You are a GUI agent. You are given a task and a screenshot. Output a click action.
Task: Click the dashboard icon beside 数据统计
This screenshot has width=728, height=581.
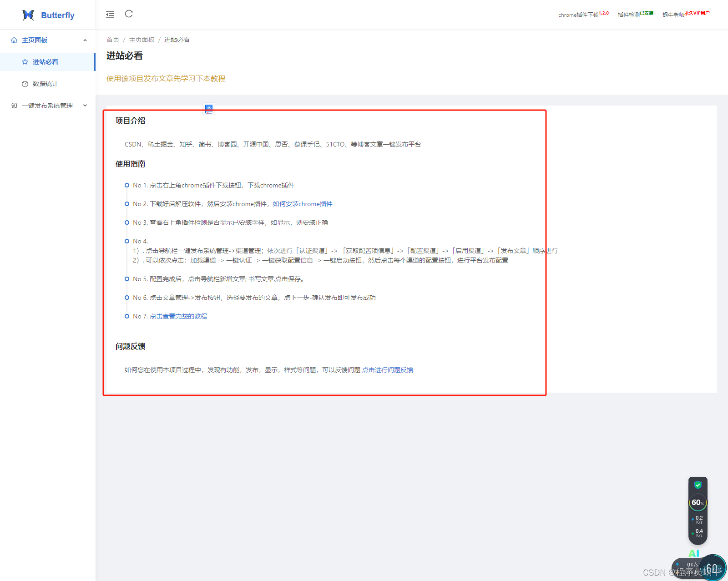click(x=25, y=84)
